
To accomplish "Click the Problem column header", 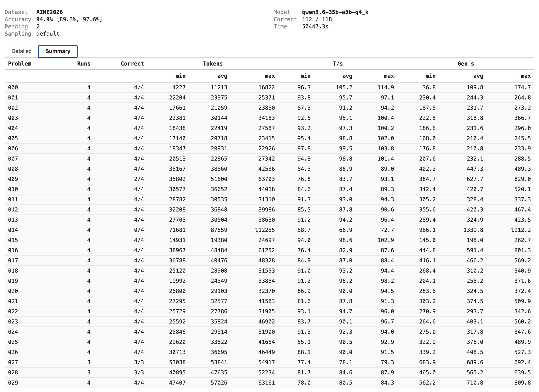I will (20, 64).
